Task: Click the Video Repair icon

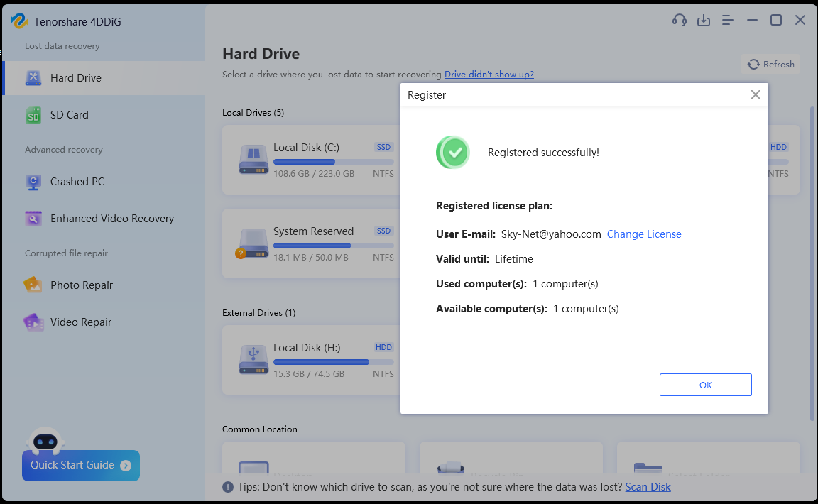Action: click(x=33, y=322)
